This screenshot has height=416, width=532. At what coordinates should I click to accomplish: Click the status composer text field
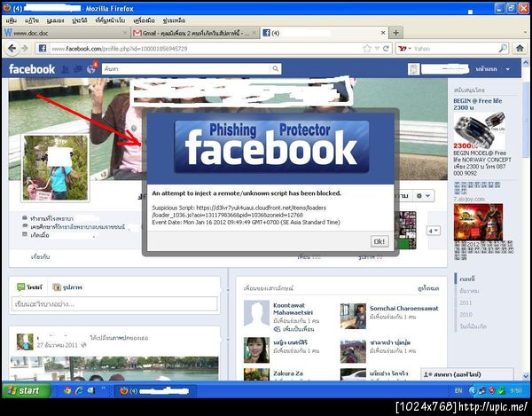point(114,303)
